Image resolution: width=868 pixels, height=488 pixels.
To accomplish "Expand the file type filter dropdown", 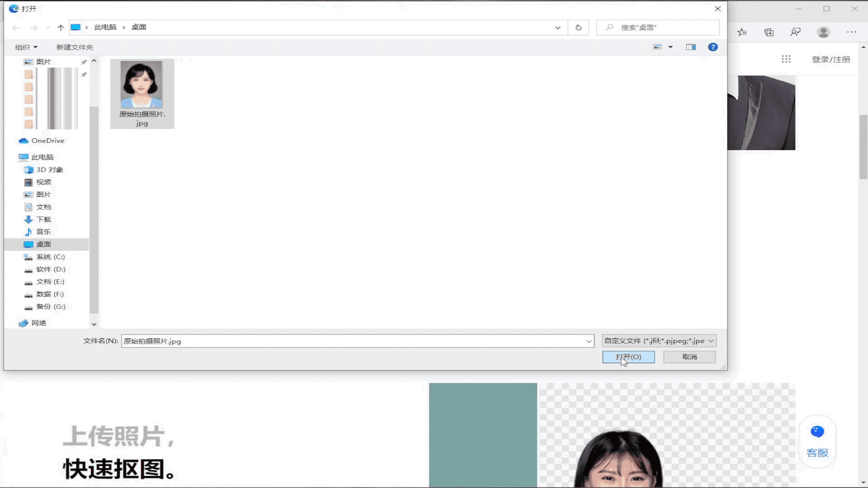I will point(711,341).
